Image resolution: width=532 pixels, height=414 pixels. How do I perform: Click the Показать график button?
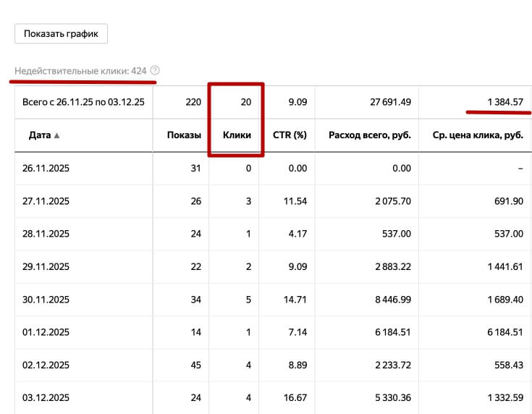pos(62,33)
